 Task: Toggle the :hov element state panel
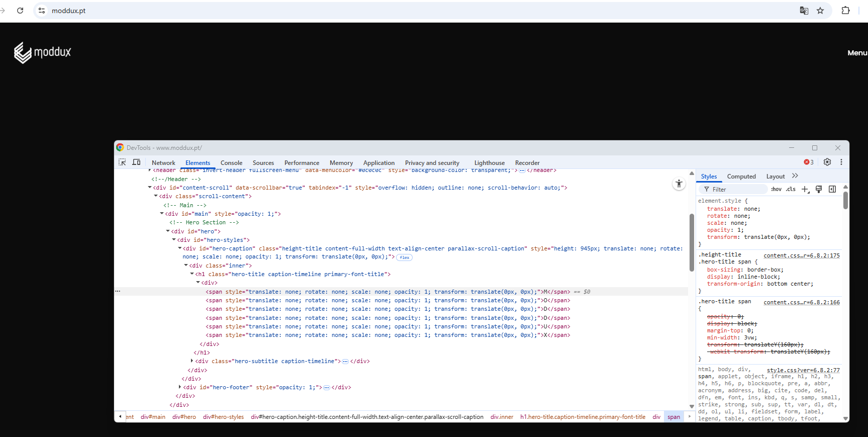point(777,189)
